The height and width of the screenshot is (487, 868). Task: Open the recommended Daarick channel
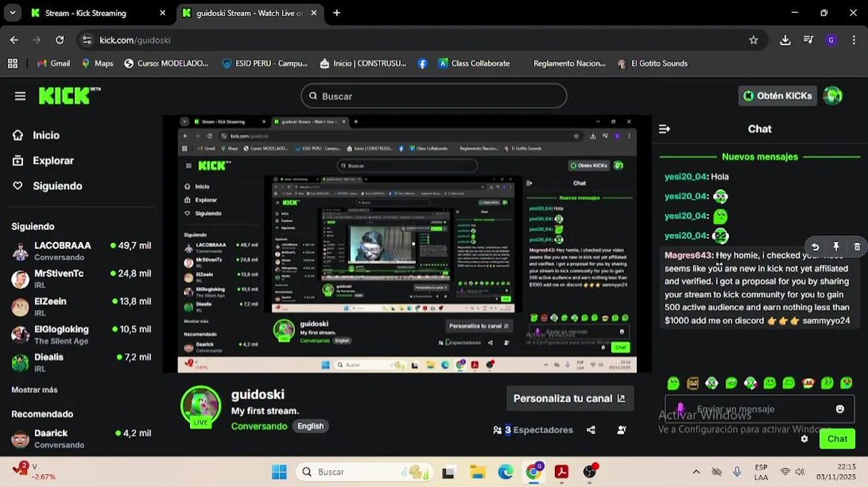coord(81,438)
